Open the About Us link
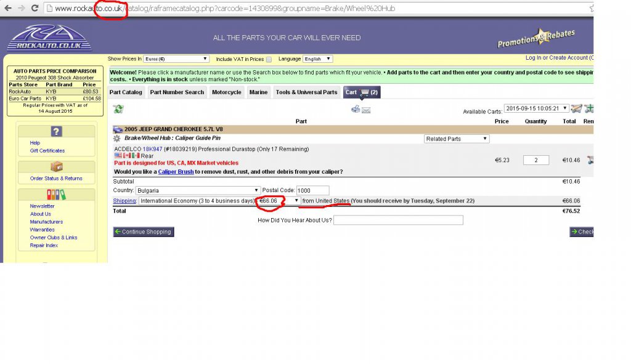The image size is (631, 364). coord(40,214)
